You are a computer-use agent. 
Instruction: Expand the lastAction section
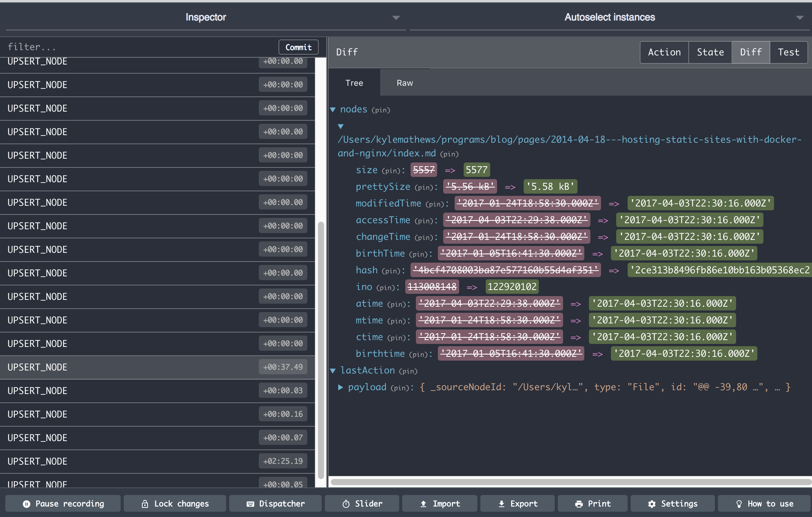coord(335,370)
